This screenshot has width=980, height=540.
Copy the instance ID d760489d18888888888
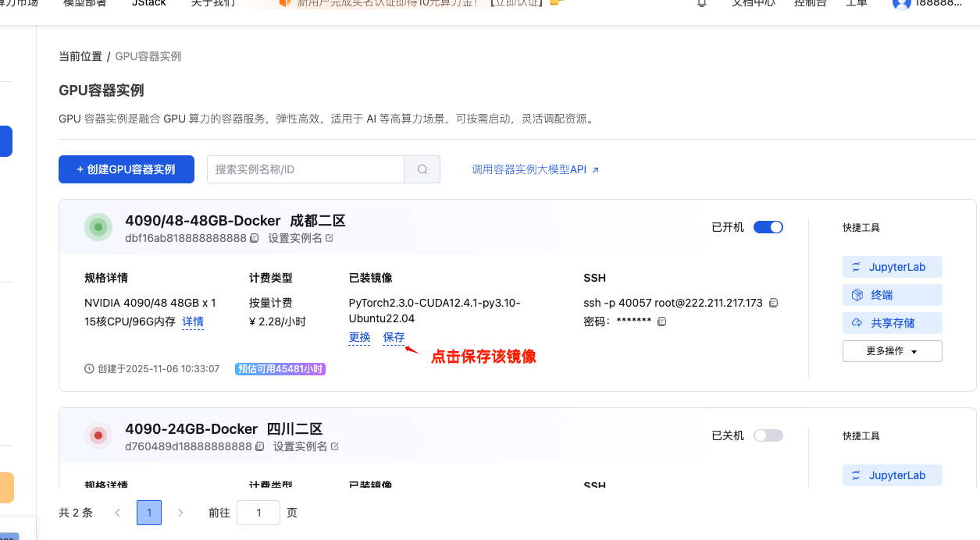259,446
